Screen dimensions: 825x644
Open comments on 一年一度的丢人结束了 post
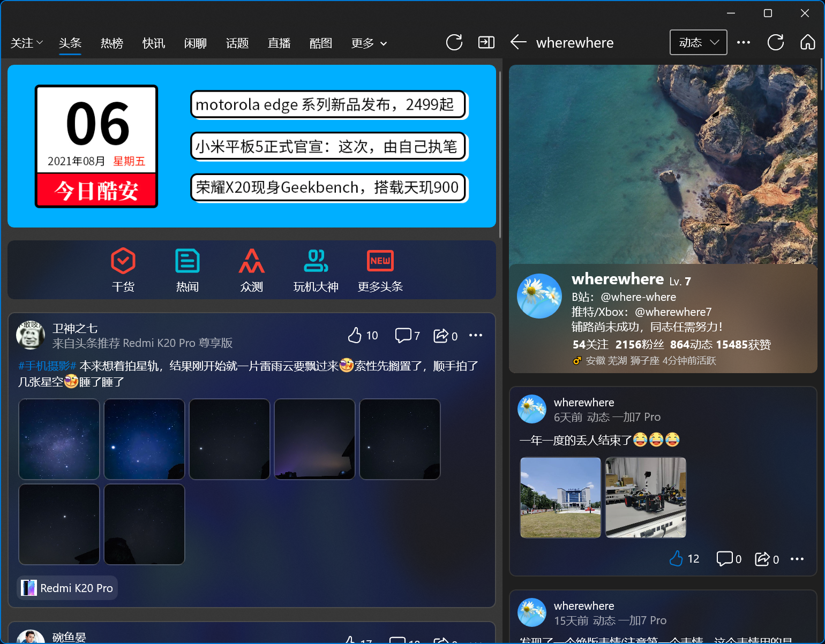pyautogui.click(x=729, y=559)
